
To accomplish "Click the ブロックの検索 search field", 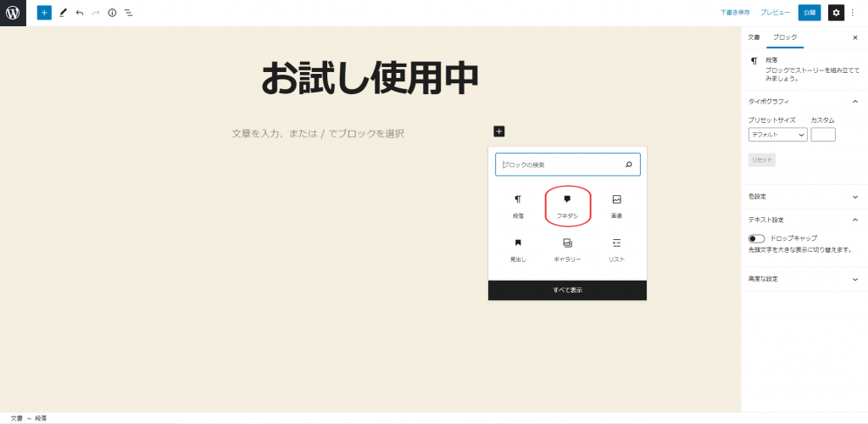I will (561, 165).
